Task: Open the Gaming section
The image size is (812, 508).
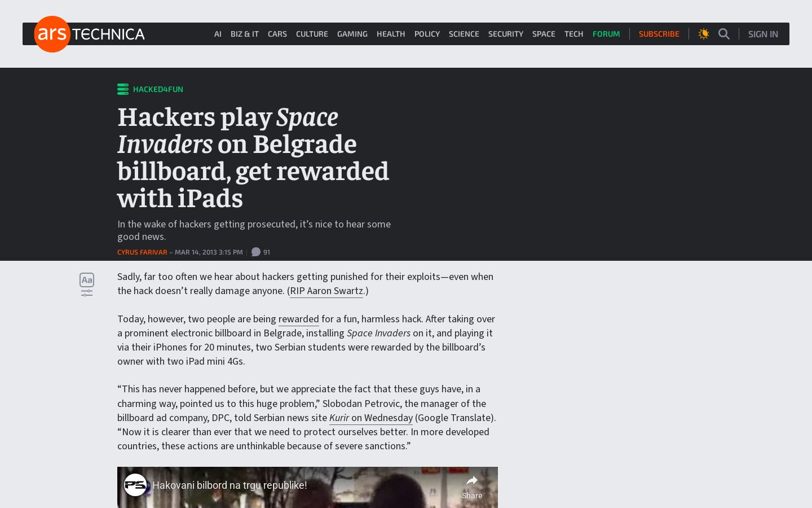Action: point(352,34)
